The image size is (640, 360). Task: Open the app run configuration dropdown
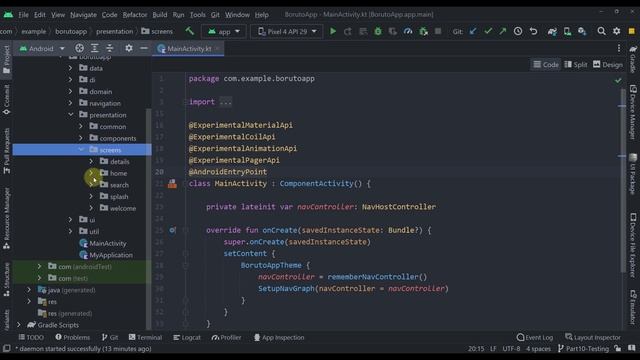(224, 31)
